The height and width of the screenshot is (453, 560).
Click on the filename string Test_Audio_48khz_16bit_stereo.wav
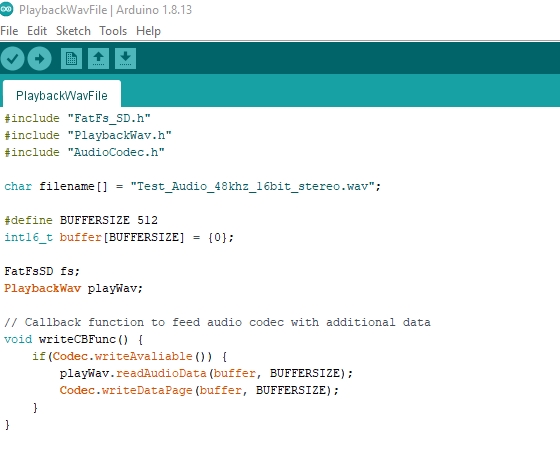point(252,186)
